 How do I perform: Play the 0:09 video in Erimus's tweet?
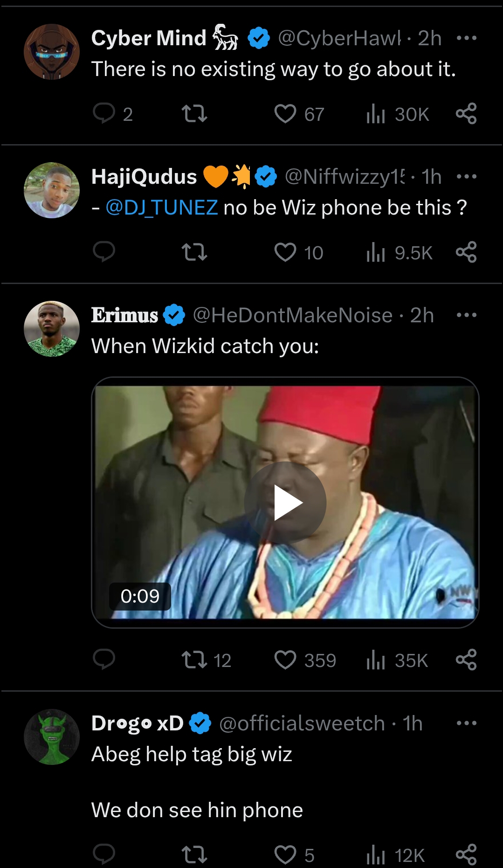[x=285, y=502]
